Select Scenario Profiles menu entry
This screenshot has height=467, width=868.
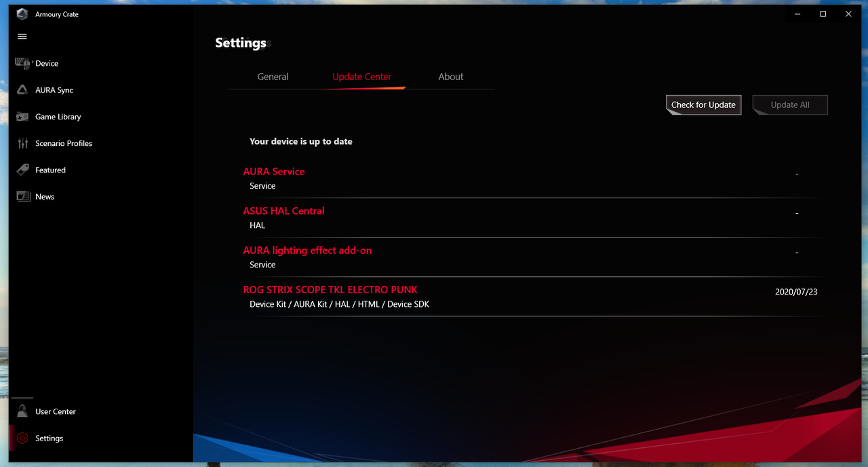pos(64,143)
